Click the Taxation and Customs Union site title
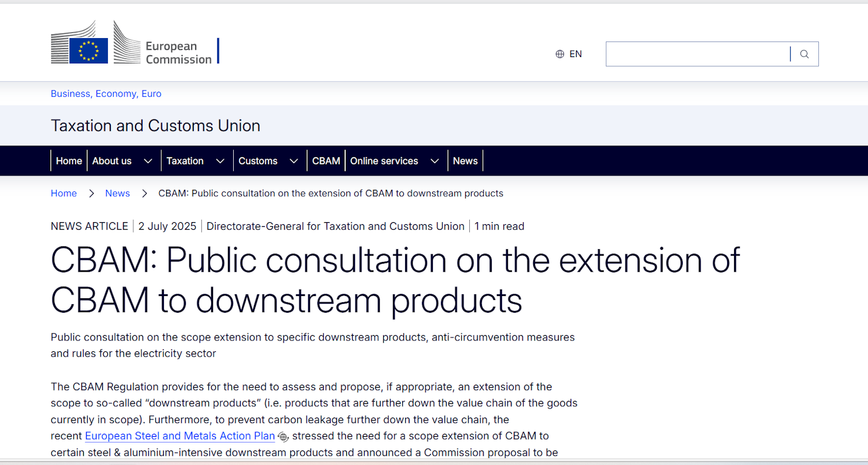The height and width of the screenshot is (465, 868). click(155, 126)
